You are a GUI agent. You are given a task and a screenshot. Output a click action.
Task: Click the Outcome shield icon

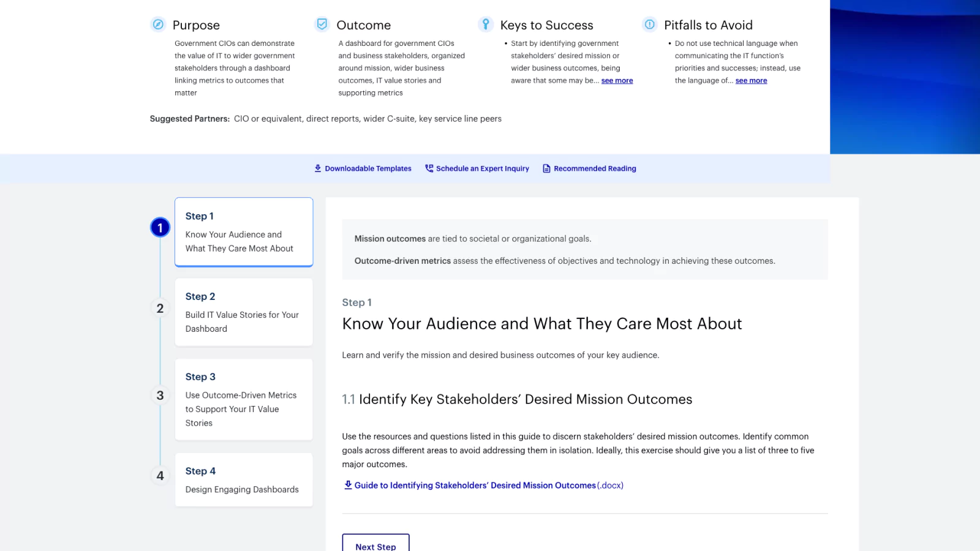(x=322, y=24)
